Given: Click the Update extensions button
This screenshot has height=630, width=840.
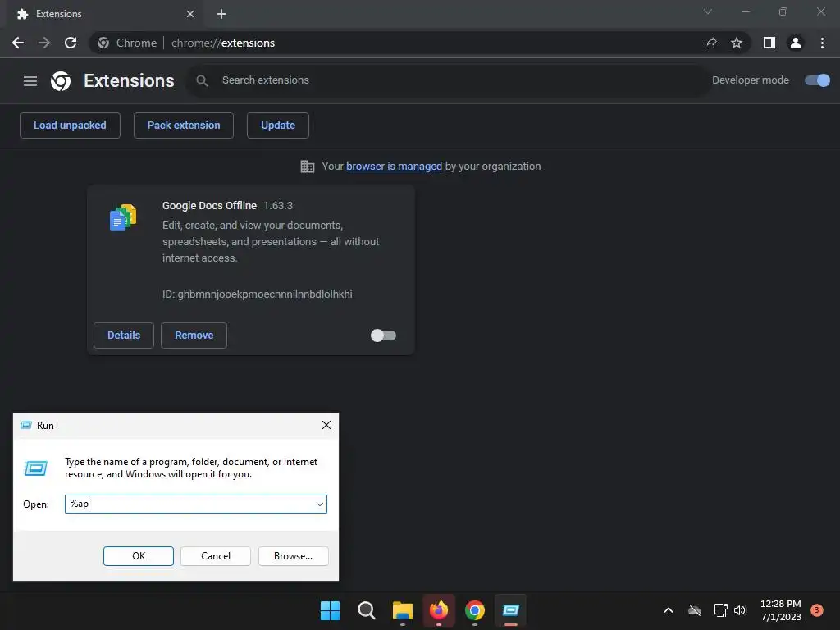Looking at the screenshot, I should click(278, 126).
